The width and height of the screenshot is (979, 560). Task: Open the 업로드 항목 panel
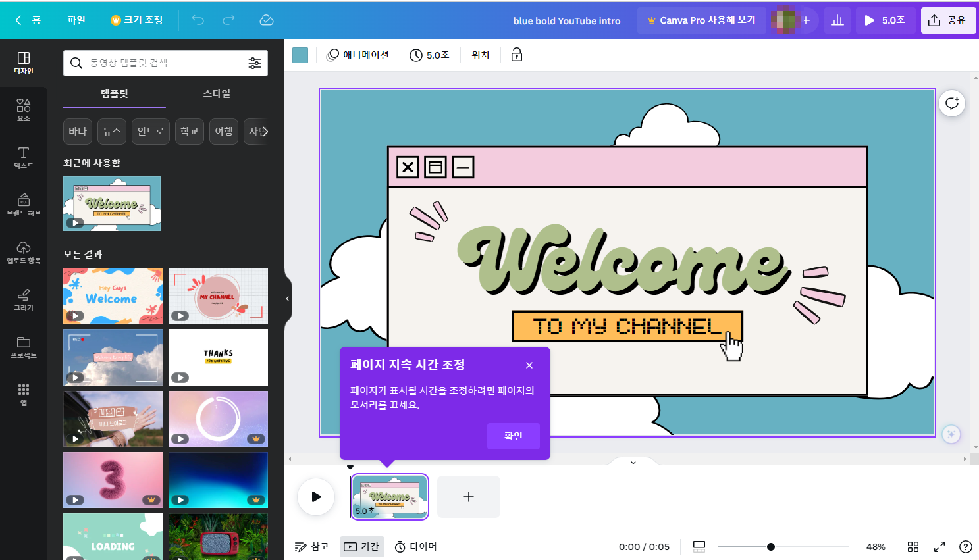click(x=24, y=253)
